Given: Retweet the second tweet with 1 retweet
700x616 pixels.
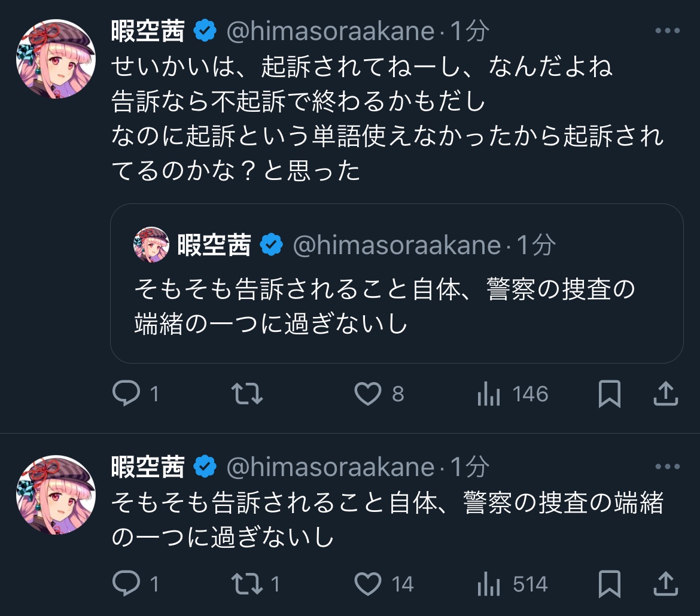Looking at the screenshot, I should coord(247,584).
